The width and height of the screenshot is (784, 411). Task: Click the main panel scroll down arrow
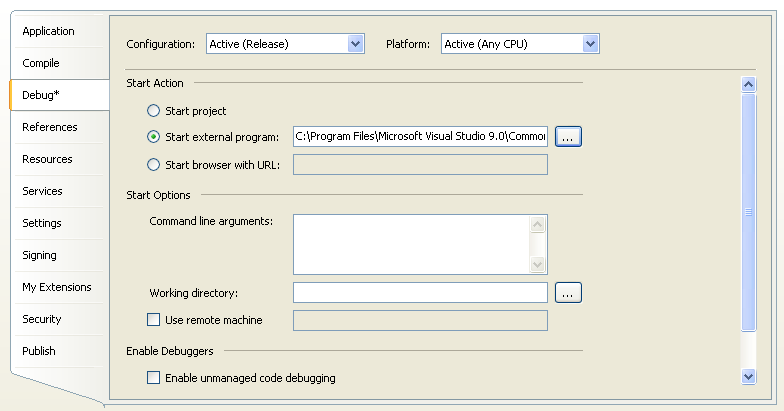click(x=749, y=376)
